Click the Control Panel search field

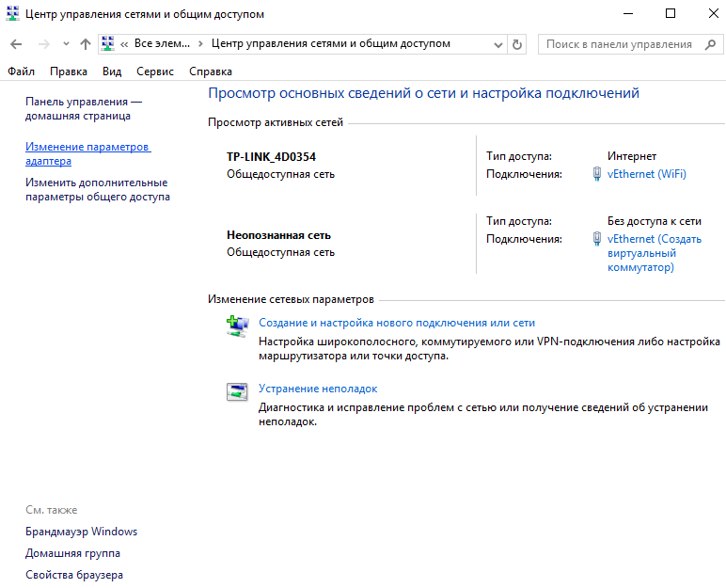coord(619,44)
